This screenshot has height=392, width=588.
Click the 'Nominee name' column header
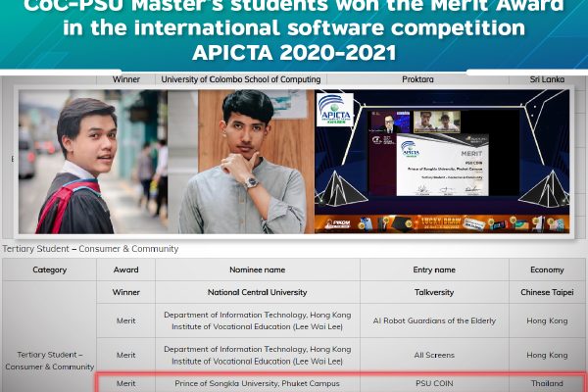point(257,269)
